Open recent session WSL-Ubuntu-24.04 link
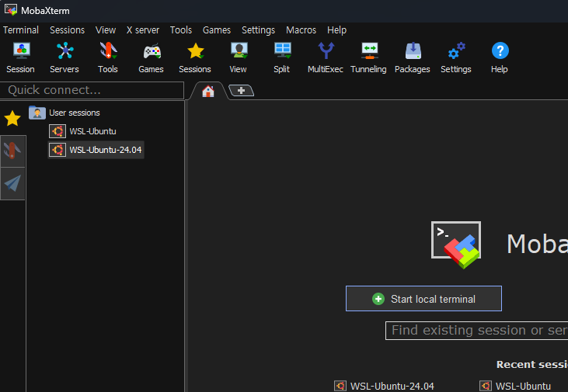The width and height of the screenshot is (568, 392). pos(384,386)
